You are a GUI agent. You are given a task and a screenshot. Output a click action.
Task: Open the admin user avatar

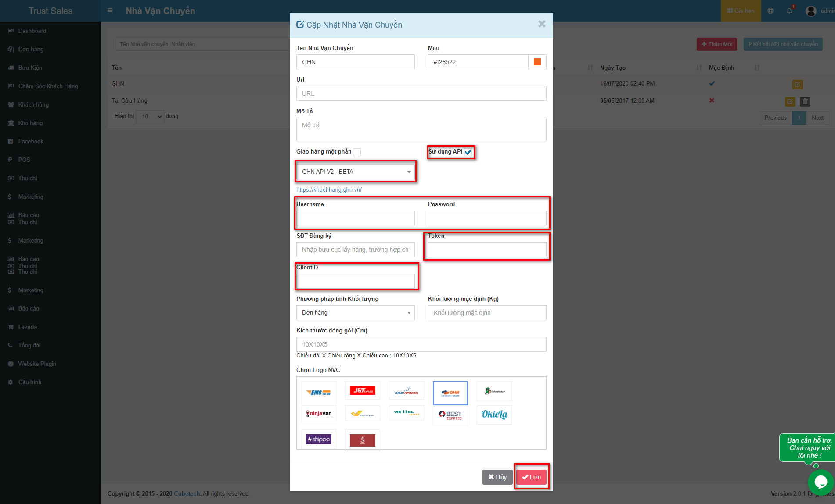click(811, 11)
